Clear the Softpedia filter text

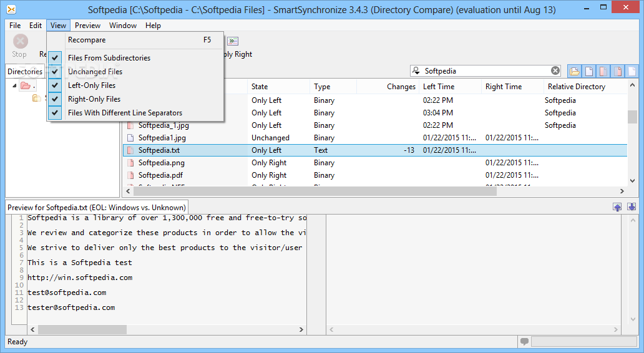tap(555, 70)
